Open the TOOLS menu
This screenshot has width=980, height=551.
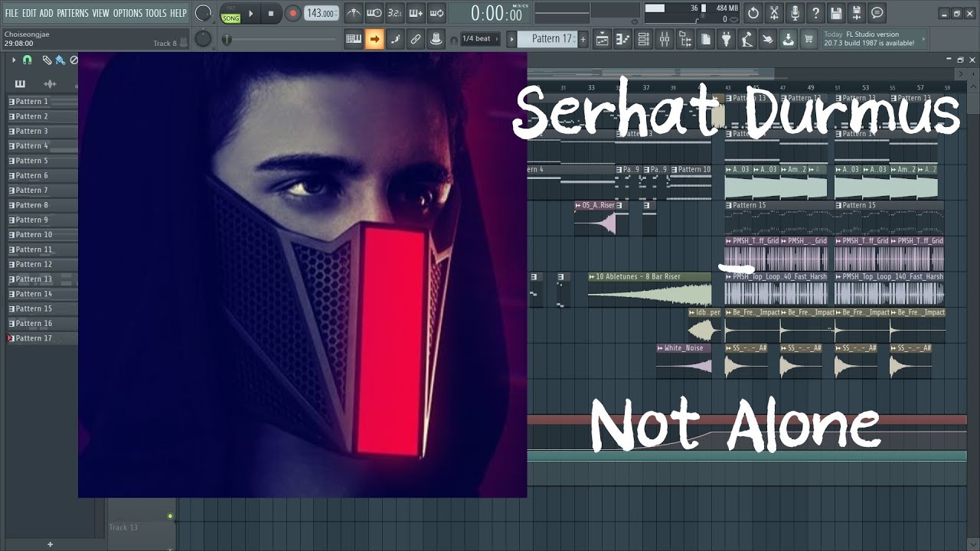coord(156,13)
